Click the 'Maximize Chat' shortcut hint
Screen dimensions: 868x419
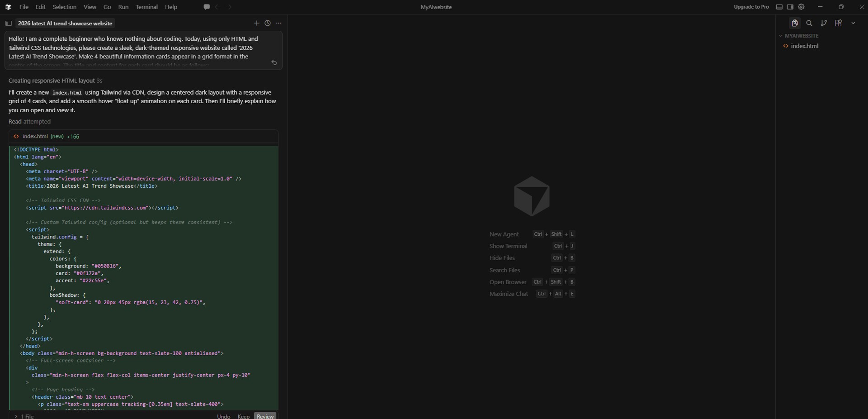click(509, 294)
